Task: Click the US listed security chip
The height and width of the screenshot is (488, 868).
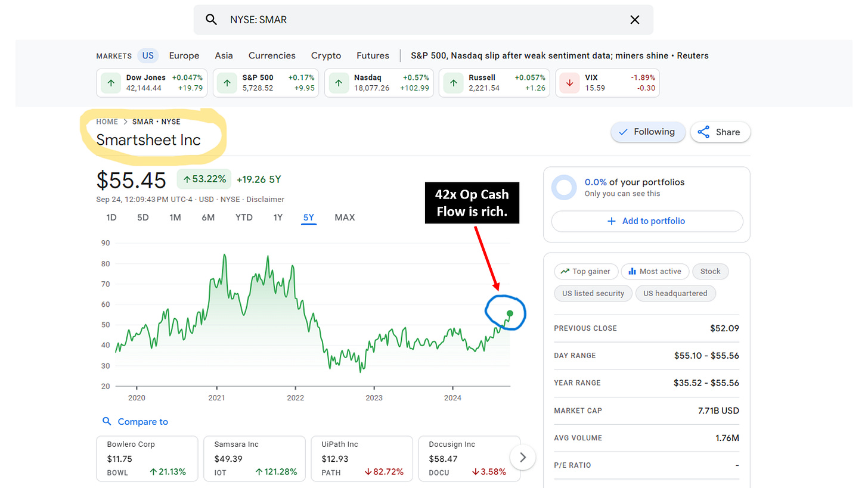Action: click(593, 294)
